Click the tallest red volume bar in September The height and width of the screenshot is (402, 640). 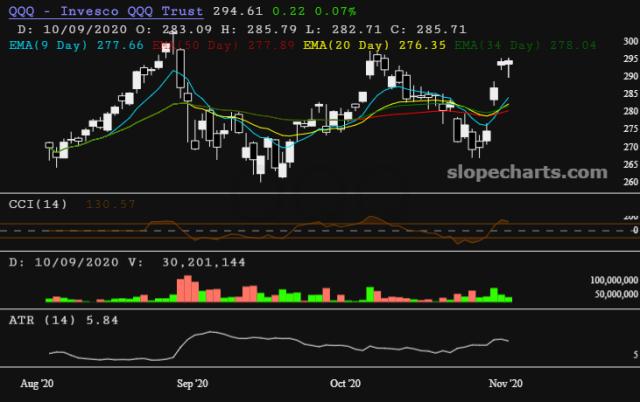tap(188, 289)
